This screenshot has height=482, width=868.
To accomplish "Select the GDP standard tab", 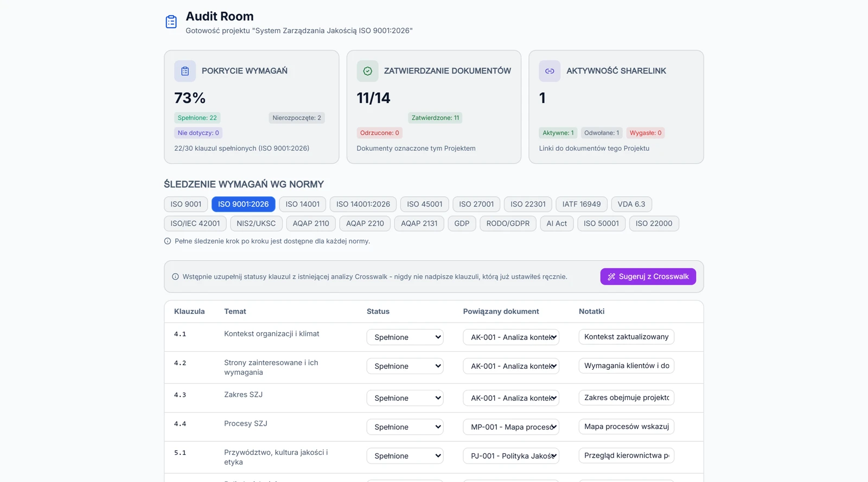I will 462,223.
